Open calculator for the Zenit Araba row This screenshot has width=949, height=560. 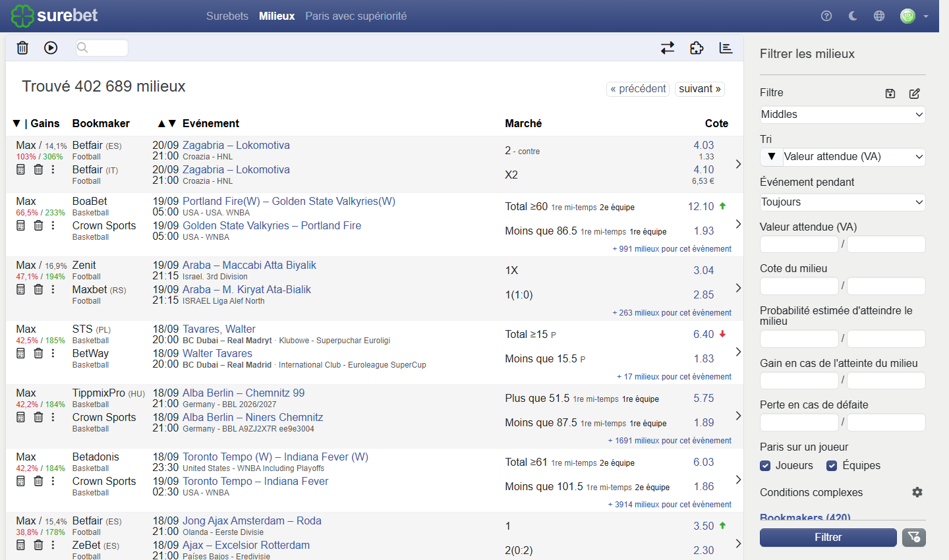(x=20, y=290)
